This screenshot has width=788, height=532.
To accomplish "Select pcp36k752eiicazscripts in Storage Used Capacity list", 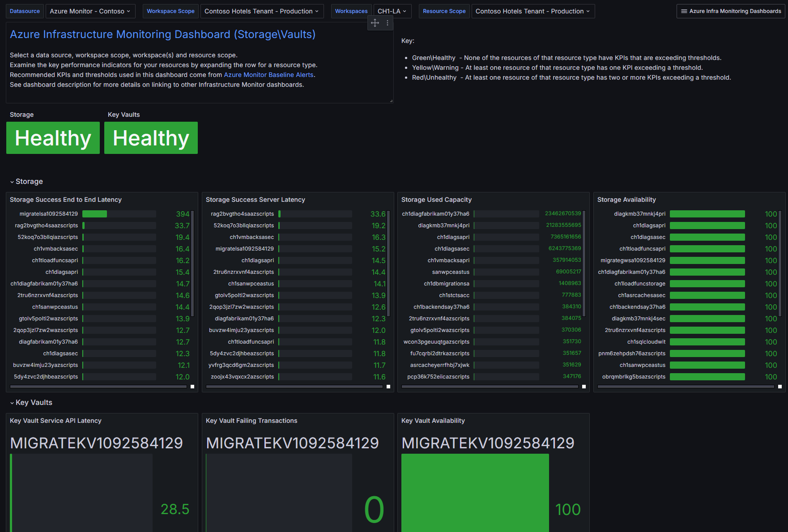I will [x=438, y=377].
